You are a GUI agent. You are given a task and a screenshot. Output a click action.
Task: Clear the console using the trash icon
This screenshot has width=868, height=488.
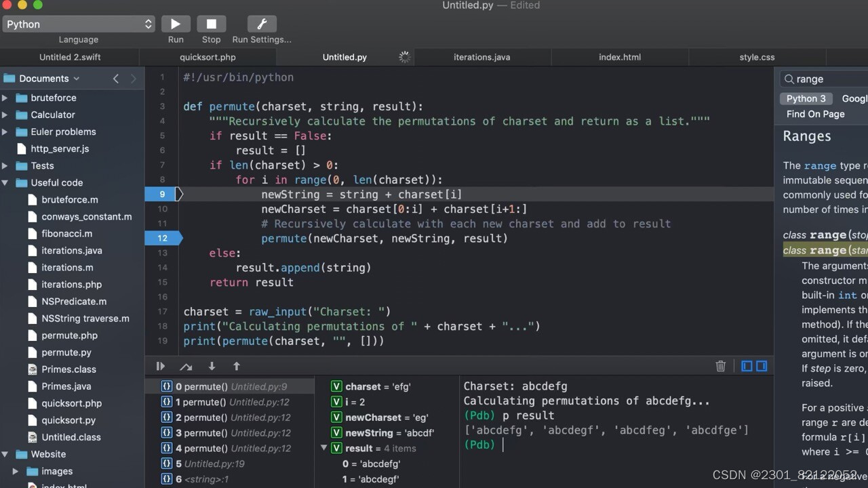point(720,366)
